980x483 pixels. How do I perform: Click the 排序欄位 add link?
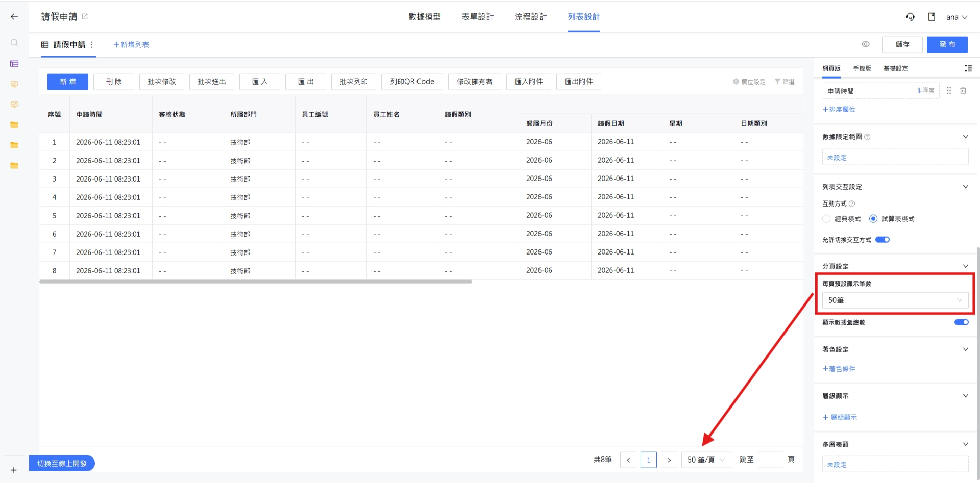pyautogui.click(x=839, y=109)
